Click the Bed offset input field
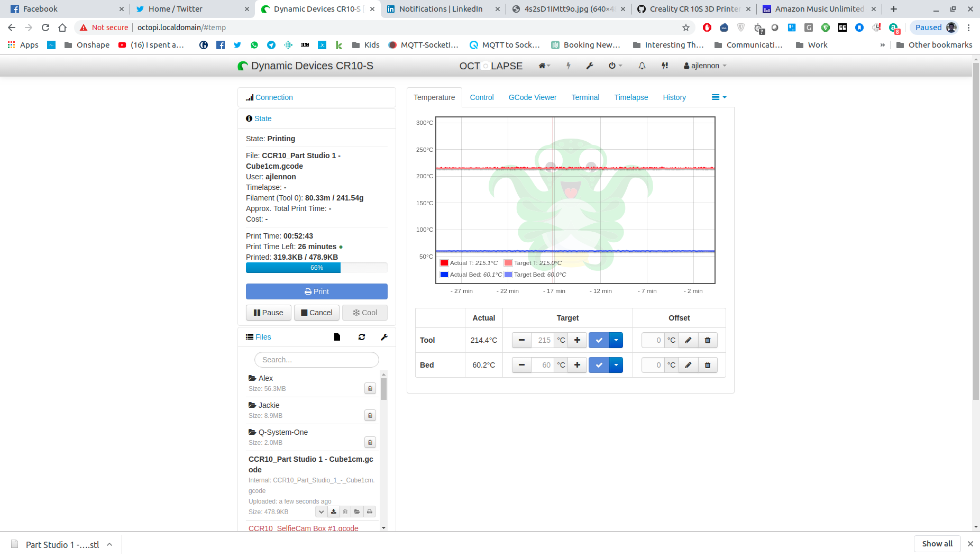 click(x=653, y=365)
